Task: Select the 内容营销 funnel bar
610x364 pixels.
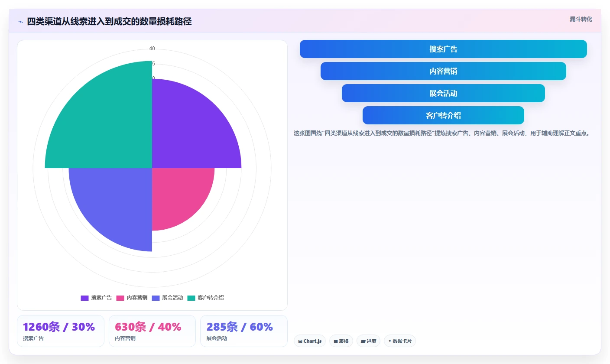Action: [443, 71]
